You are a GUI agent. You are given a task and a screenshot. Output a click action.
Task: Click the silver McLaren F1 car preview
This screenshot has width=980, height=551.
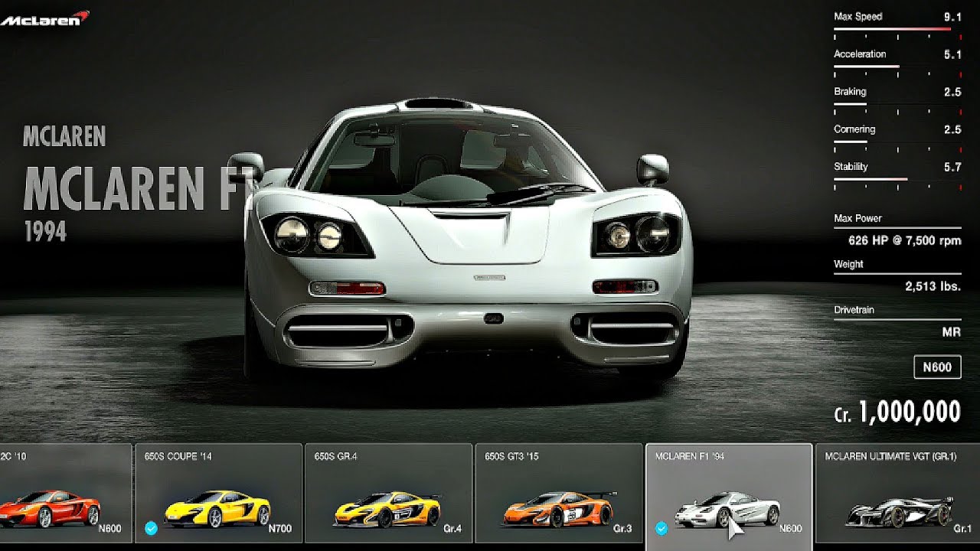(467, 237)
